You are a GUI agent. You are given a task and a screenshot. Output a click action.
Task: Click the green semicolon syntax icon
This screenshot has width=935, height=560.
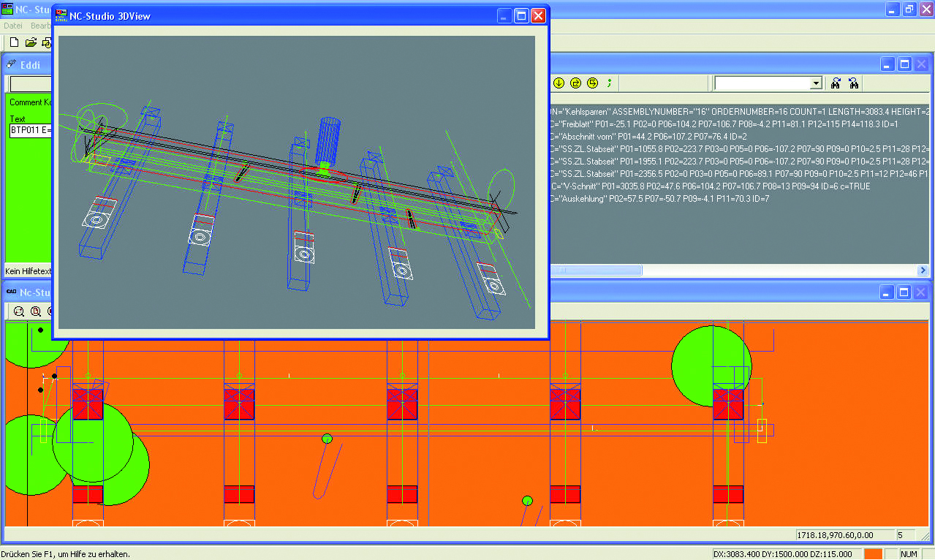click(609, 83)
